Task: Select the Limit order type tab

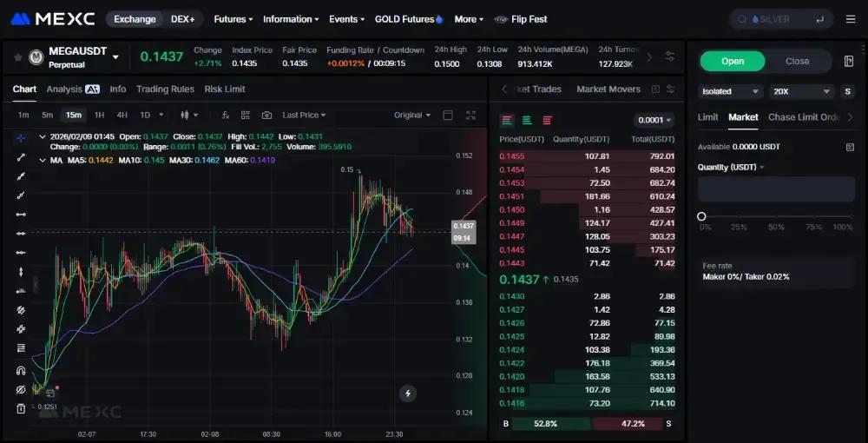Action: click(x=707, y=117)
